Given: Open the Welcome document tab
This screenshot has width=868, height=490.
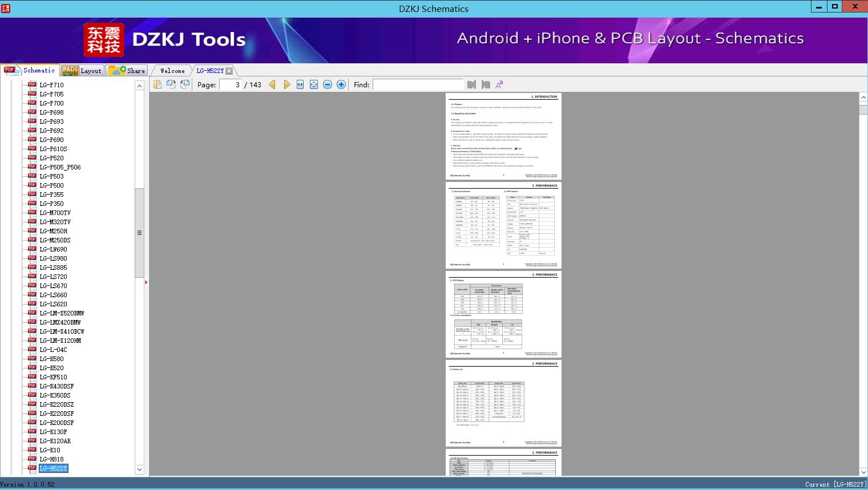Looking at the screenshot, I should (172, 71).
